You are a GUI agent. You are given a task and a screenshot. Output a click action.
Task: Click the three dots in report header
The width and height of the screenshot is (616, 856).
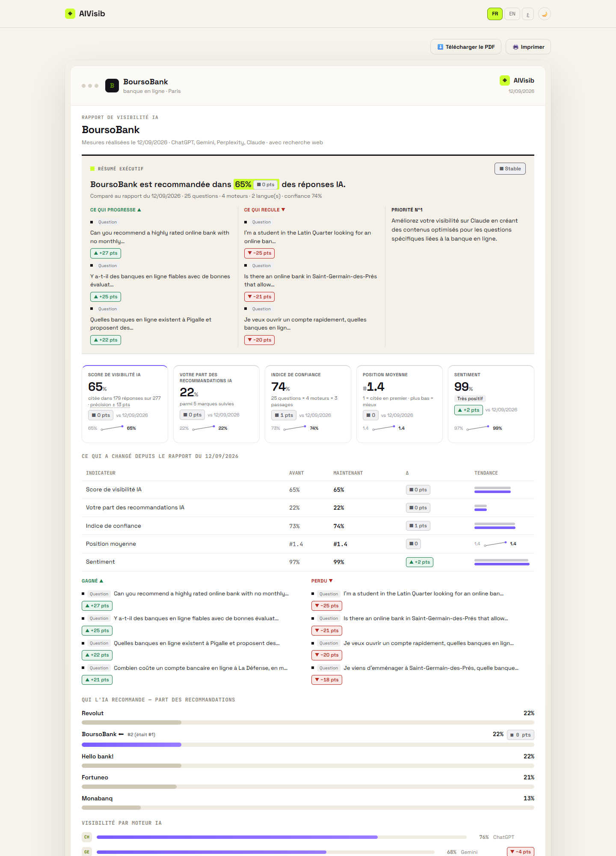(90, 86)
